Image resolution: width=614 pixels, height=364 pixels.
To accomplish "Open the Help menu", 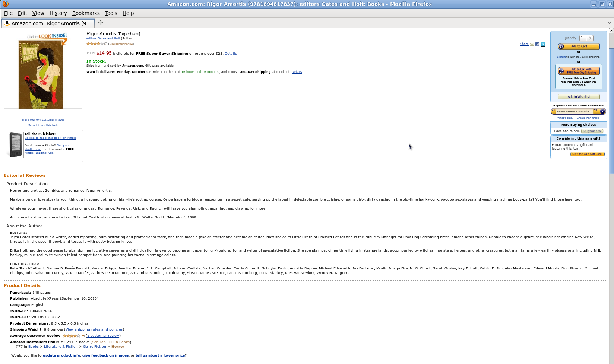I will (128, 13).
